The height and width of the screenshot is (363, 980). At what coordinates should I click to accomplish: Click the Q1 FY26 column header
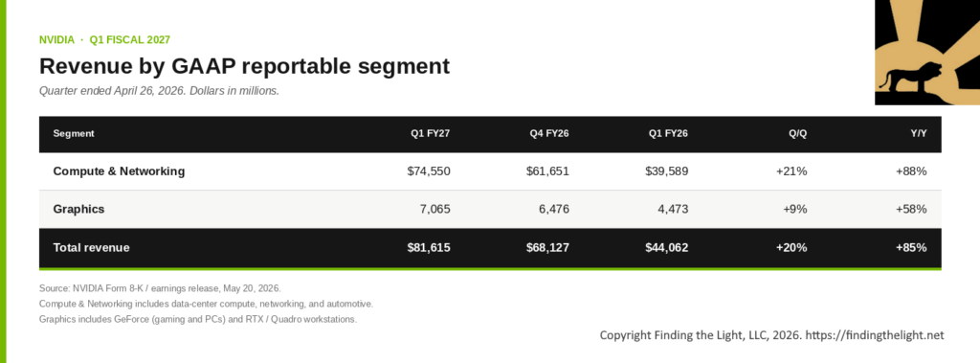click(668, 133)
